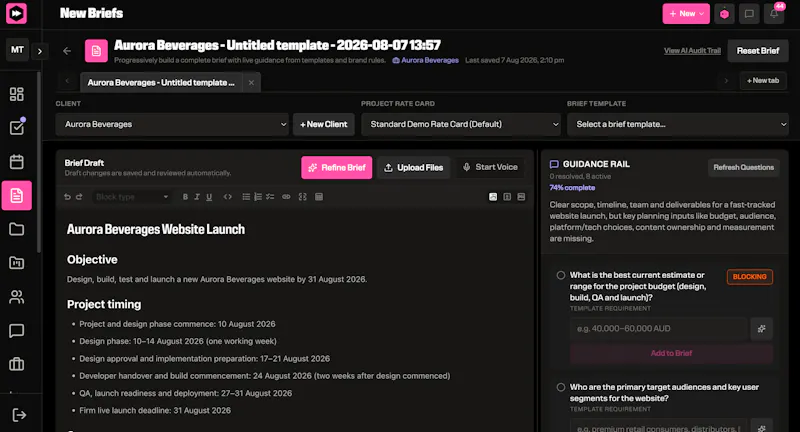Screen dimensions: 800x432
Task: Click the AI sparkle icon beside budget input
Action: pyautogui.click(x=761, y=329)
